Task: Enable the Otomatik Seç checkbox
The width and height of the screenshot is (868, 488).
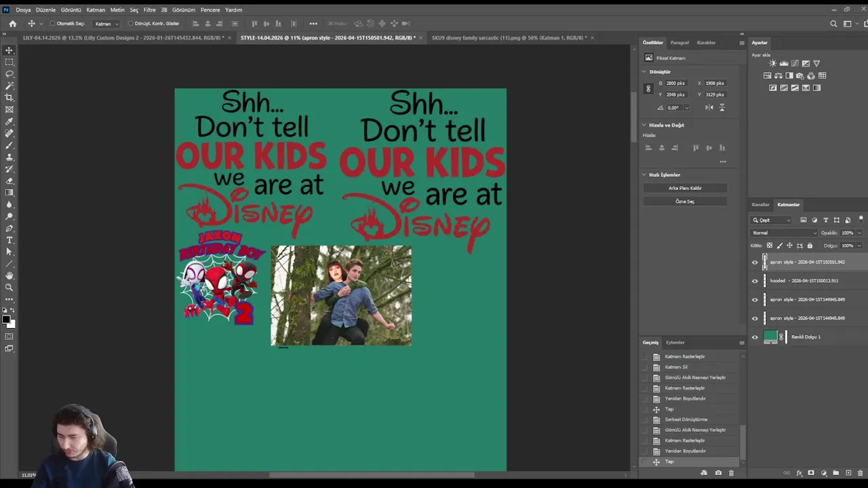Action: [52, 24]
